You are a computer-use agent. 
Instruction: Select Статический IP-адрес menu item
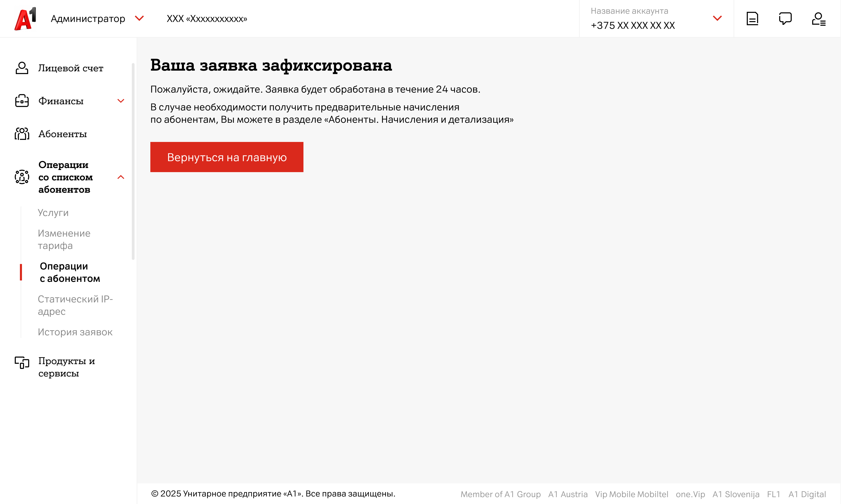pos(75,305)
